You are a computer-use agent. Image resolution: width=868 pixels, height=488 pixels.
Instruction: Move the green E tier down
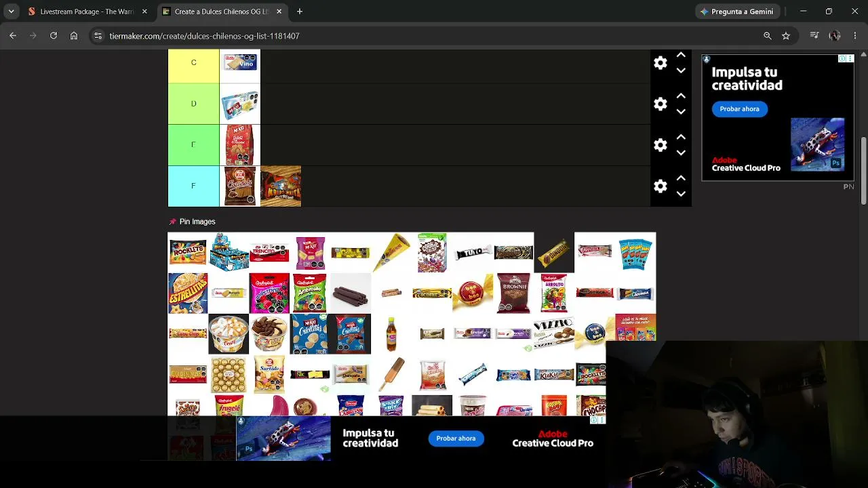(x=681, y=152)
